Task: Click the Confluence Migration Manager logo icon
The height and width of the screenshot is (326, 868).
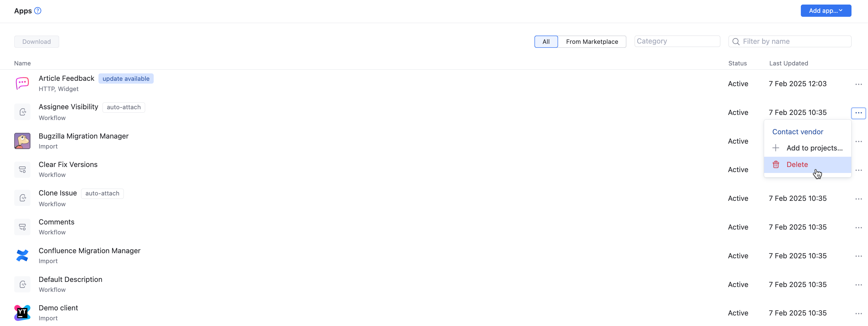Action: [x=22, y=256]
